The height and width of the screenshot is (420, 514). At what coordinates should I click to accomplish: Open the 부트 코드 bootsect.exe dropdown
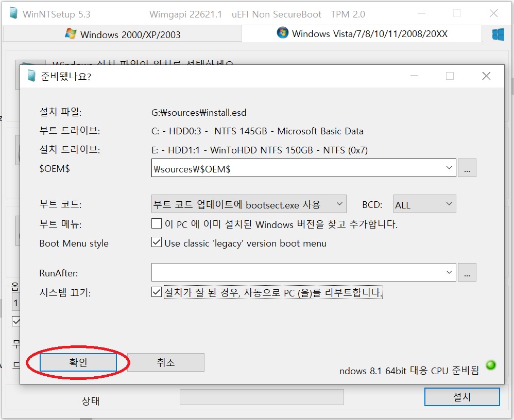click(x=249, y=204)
